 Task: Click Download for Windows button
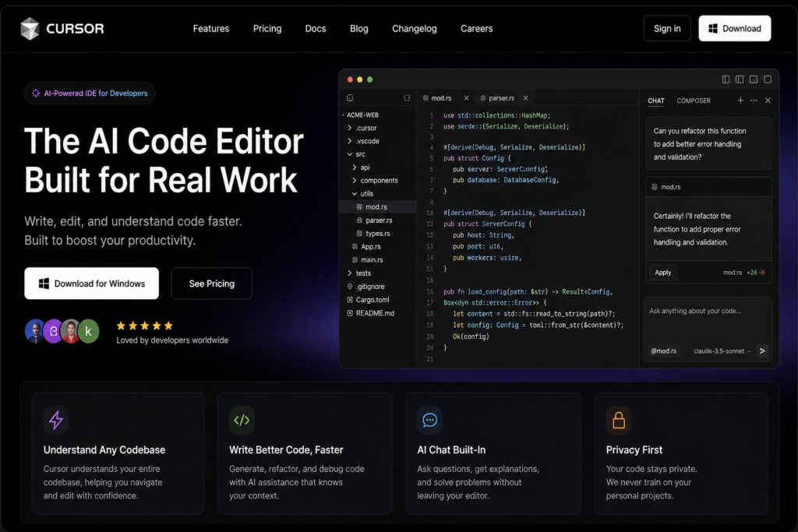[x=92, y=284]
